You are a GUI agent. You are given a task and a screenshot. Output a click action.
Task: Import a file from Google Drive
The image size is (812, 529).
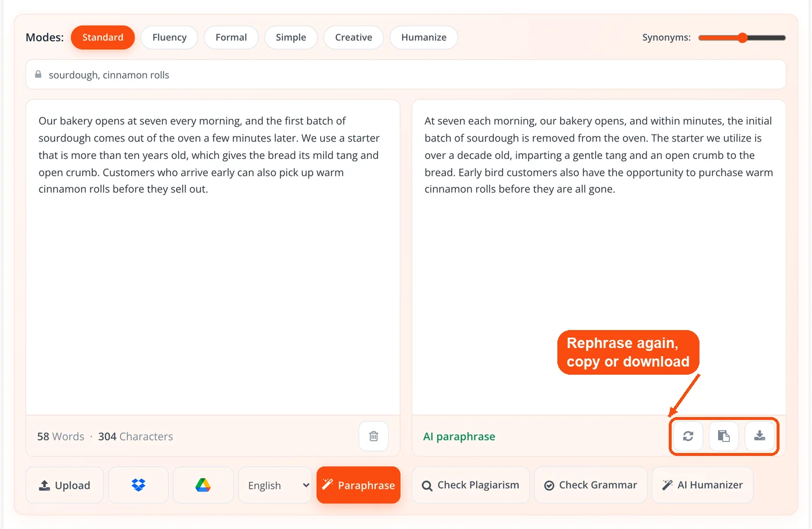coord(203,485)
